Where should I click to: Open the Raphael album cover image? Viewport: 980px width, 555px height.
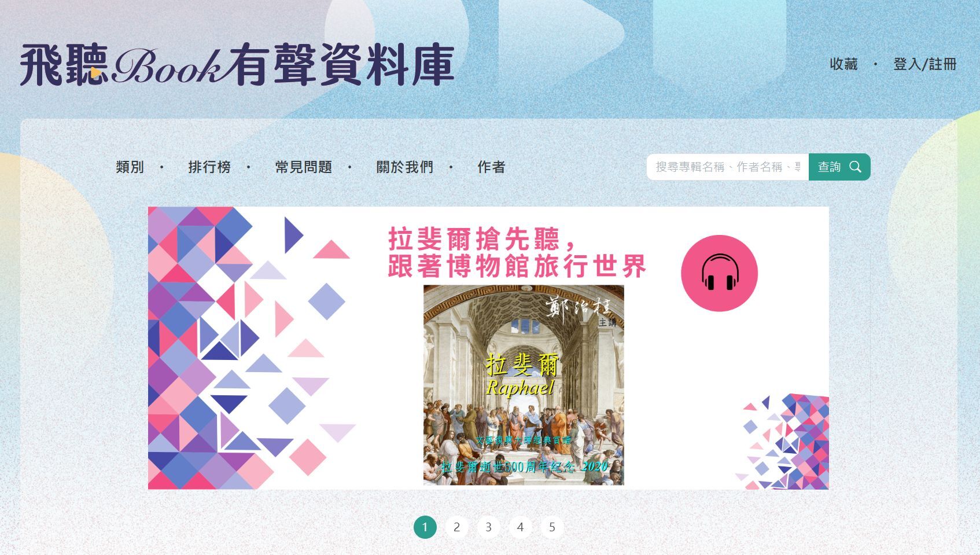coord(524,385)
